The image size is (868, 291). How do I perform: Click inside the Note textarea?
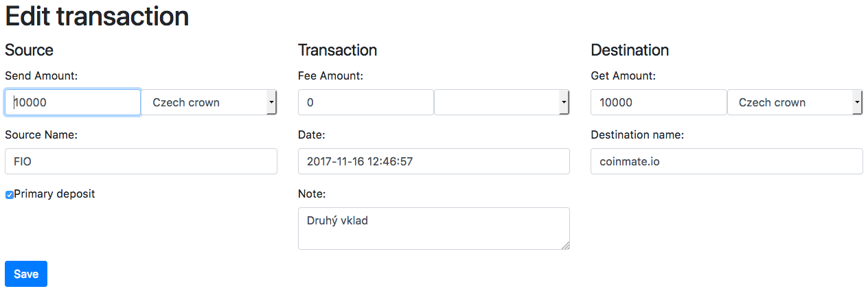(434, 229)
